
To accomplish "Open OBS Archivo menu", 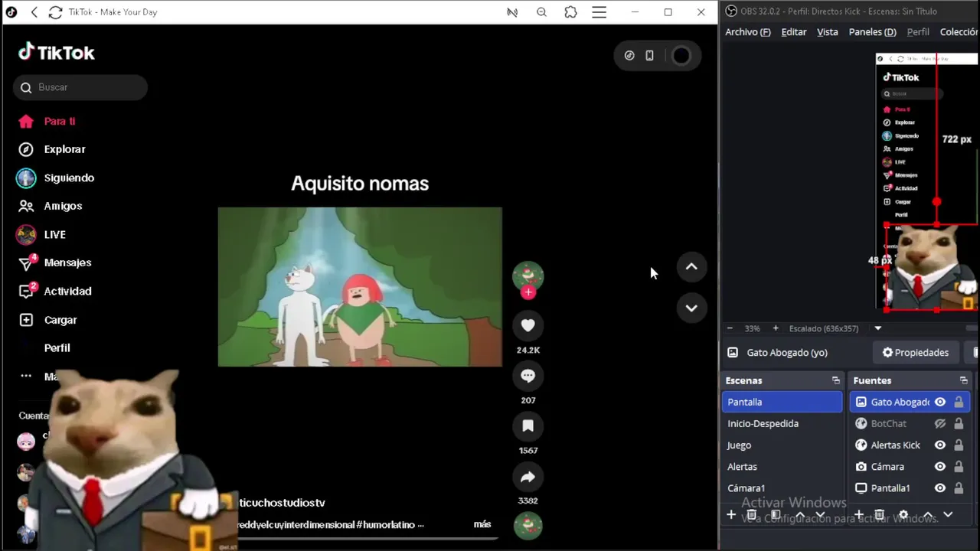I will point(747,32).
